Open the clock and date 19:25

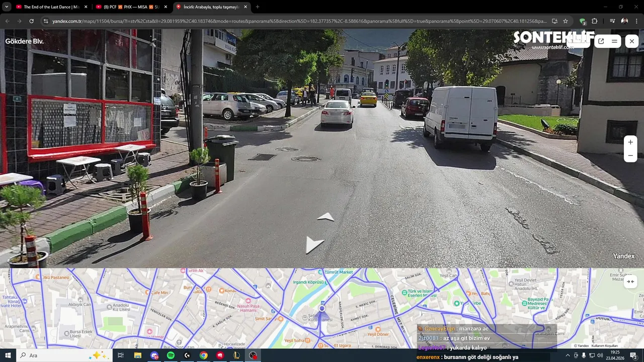pyautogui.click(x=615, y=355)
